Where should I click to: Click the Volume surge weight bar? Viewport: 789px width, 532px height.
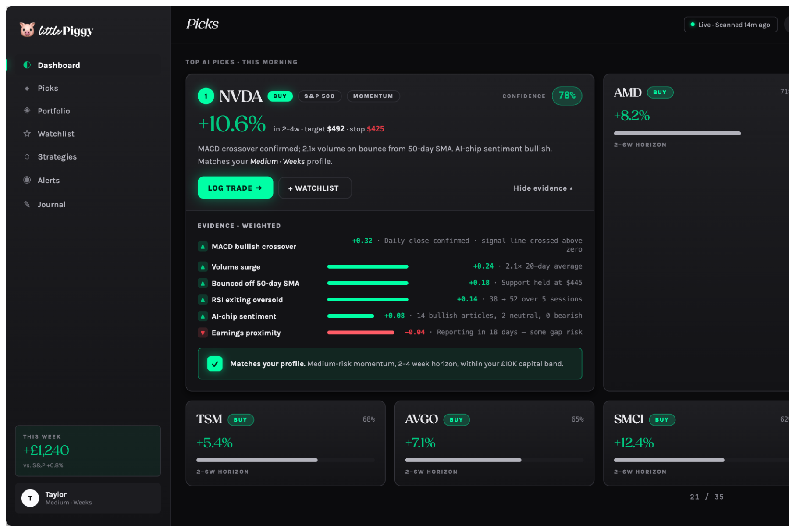(x=368, y=266)
